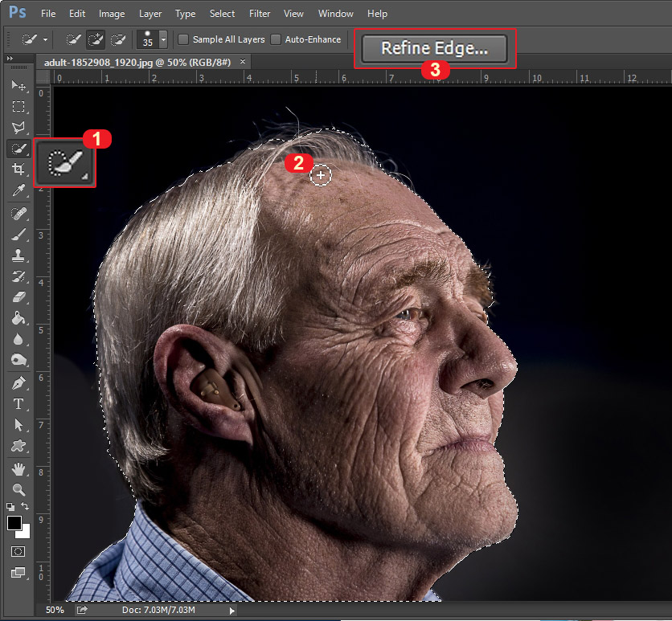
Task: Select the Blur tool
Action: point(18,339)
